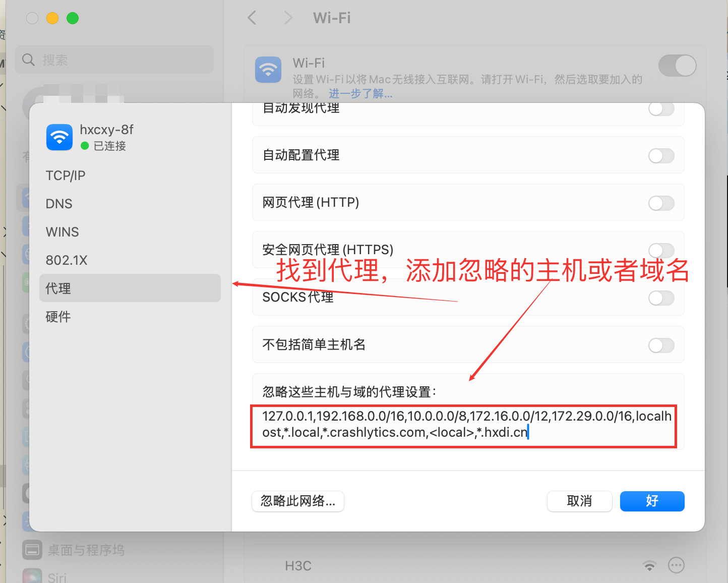Toggle the 不包括简单主机名 switch
This screenshot has height=583, width=728.
tap(661, 345)
